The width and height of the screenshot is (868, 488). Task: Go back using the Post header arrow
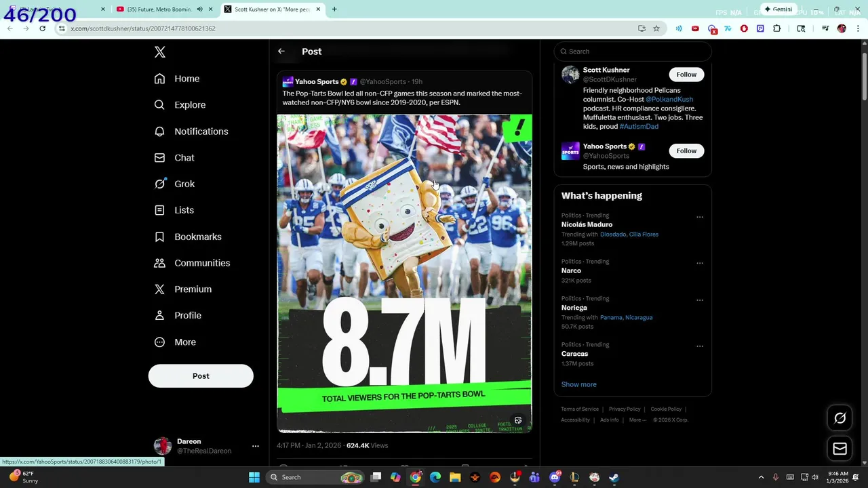pos(281,52)
